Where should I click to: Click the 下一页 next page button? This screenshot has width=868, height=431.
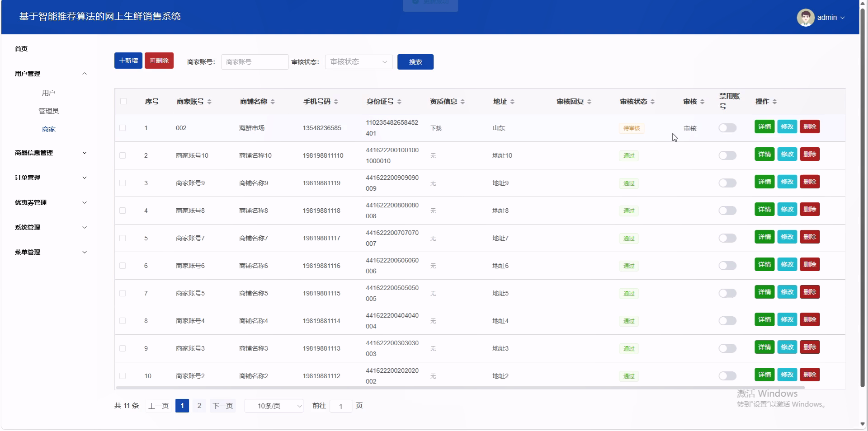223,406
